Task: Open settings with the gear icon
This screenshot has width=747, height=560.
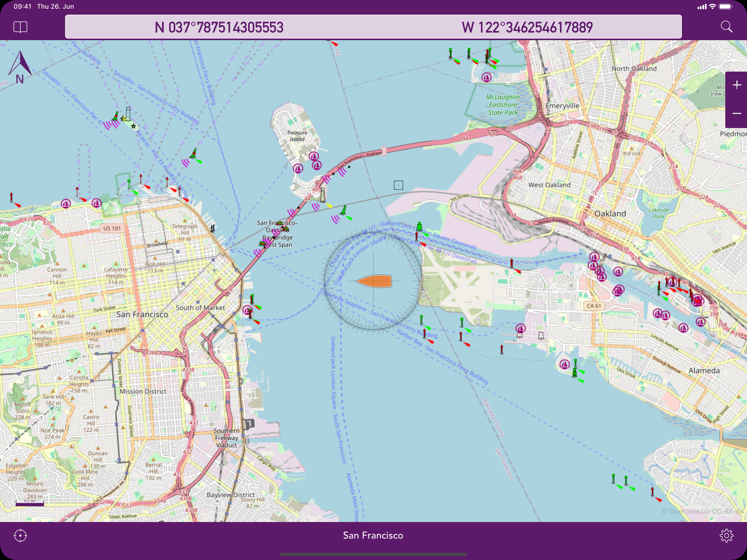Action: tap(726, 535)
